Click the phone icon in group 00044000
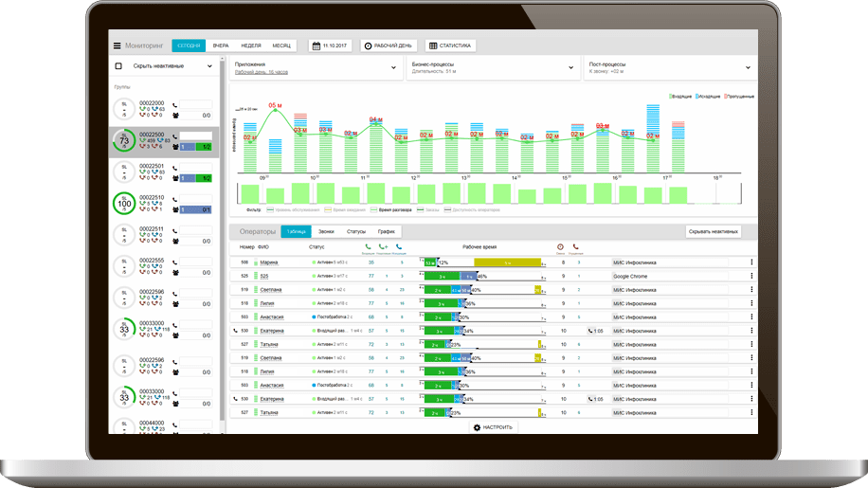 click(175, 425)
